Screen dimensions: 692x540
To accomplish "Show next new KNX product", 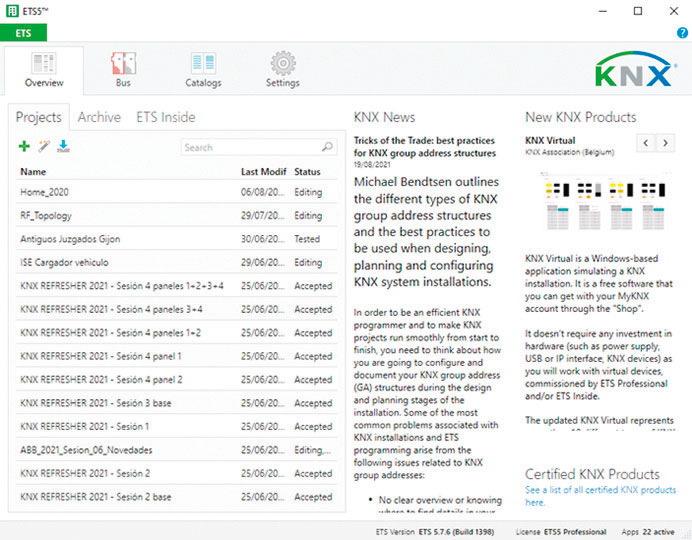I will (x=665, y=143).
